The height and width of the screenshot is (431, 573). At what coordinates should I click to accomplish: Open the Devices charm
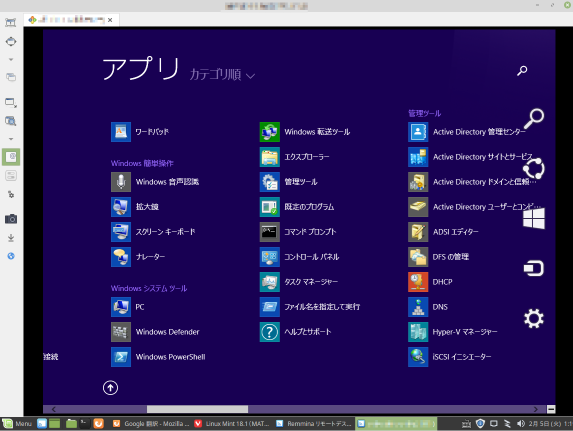[534, 268]
